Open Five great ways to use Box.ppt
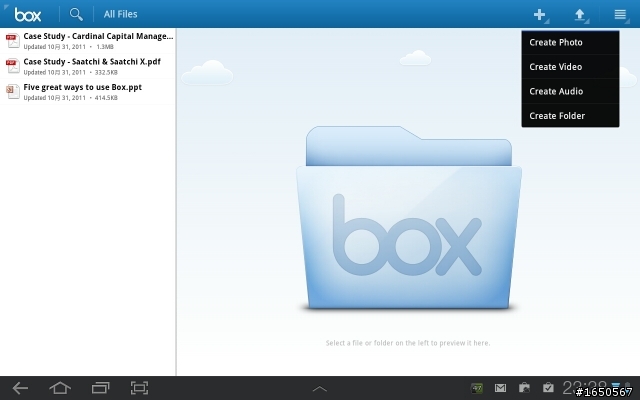Screen dimensions: 640x400 [x=88, y=91]
